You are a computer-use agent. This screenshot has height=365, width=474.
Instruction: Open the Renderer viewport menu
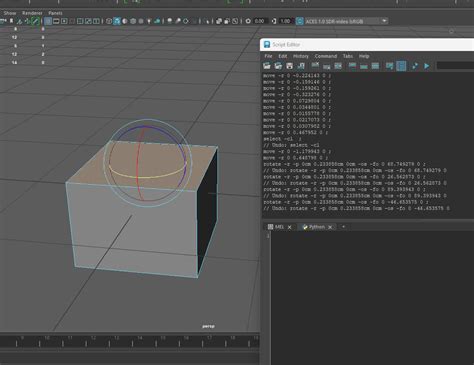tap(32, 13)
